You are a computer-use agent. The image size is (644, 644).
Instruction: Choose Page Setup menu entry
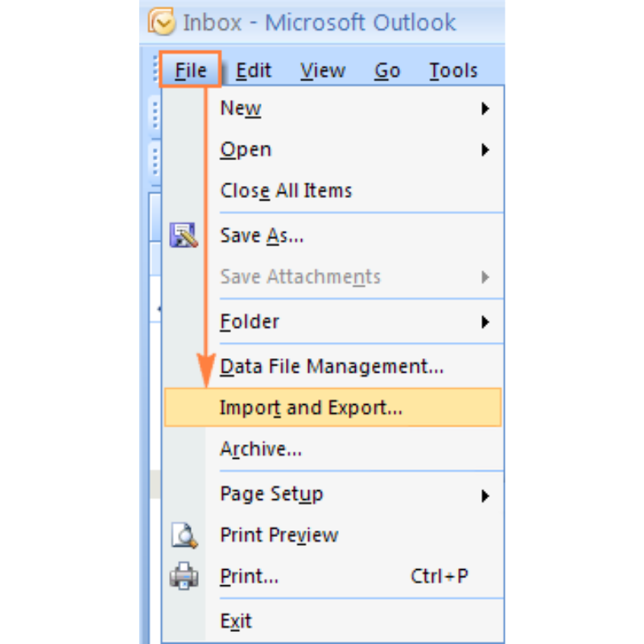pos(332,494)
